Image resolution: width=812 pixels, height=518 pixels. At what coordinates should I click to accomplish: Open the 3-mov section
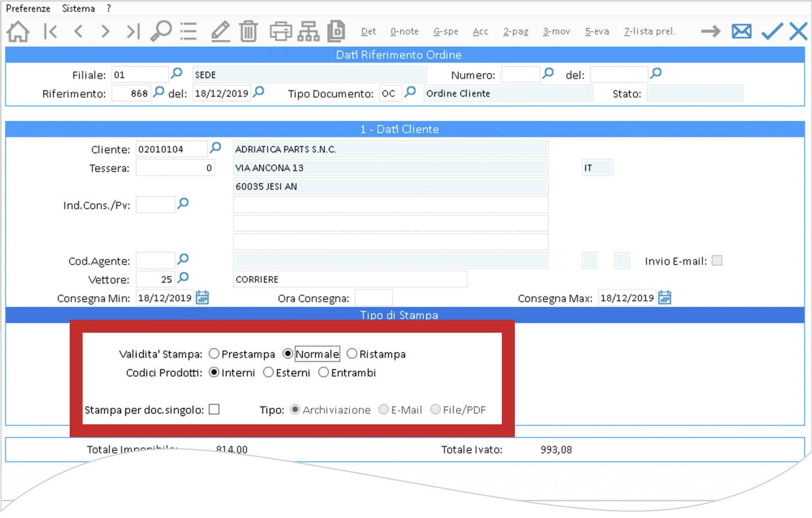(x=556, y=32)
